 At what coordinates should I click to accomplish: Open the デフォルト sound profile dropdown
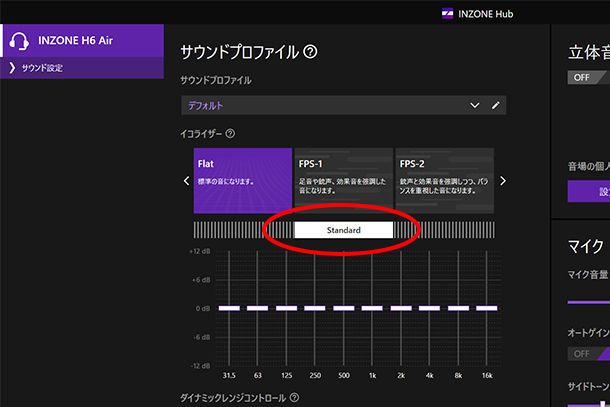[x=344, y=105]
